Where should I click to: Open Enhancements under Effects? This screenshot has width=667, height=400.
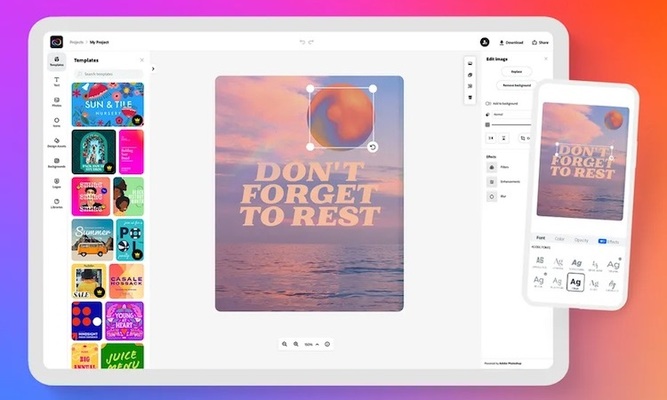pyautogui.click(x=504, y=182)
